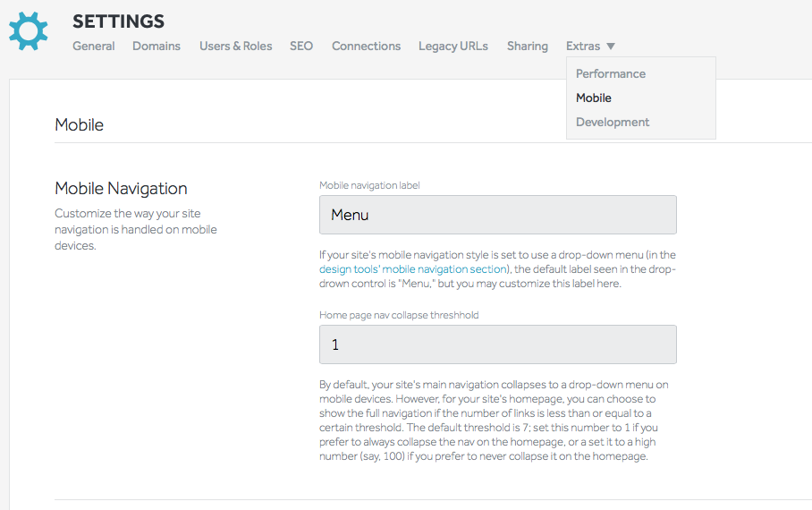
Task: Select Mobile in the Extras dropdown
Action: tap(594, 98)
